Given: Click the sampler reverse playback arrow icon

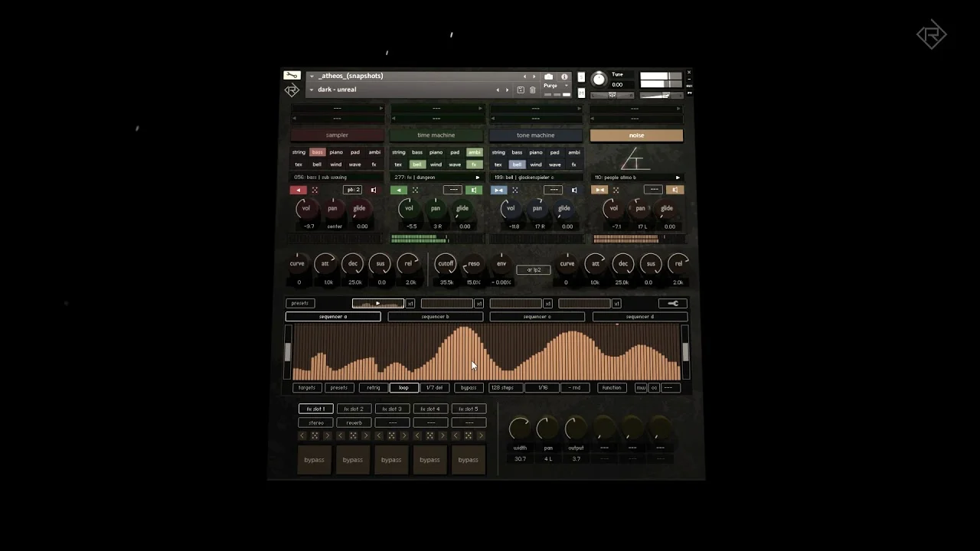Looking at the screenshot, I should click(298, 190).
